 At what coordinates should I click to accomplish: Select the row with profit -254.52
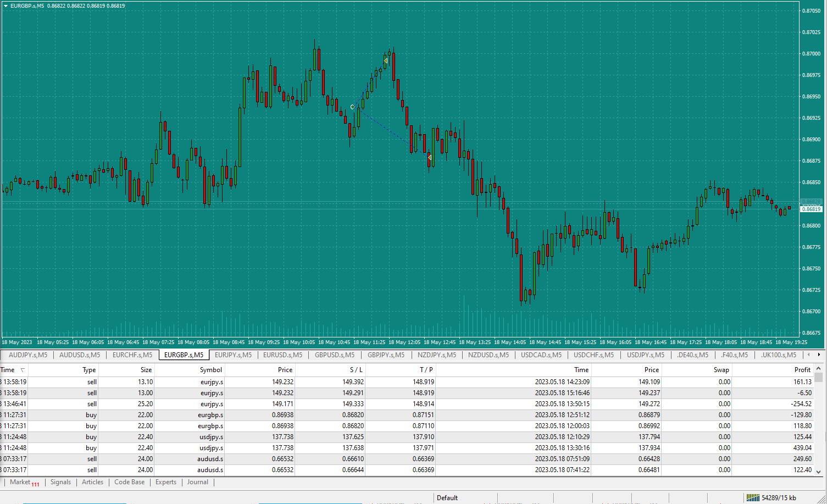407,404
